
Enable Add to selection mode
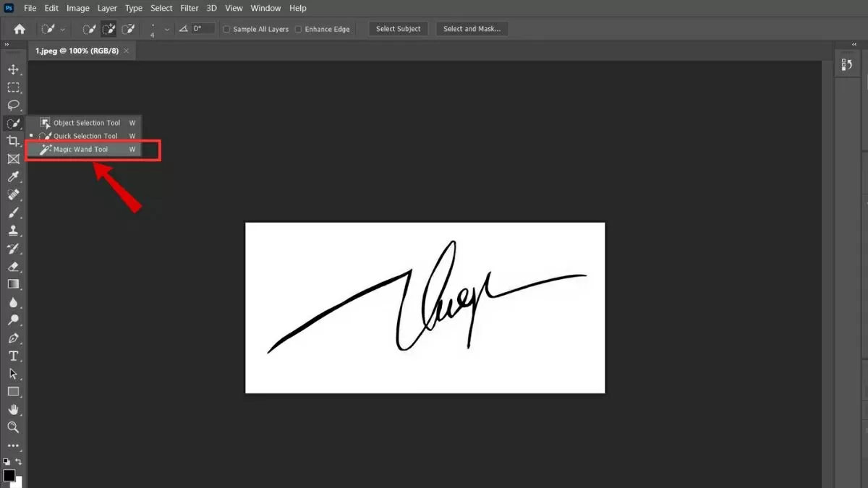tap(109, 29)
